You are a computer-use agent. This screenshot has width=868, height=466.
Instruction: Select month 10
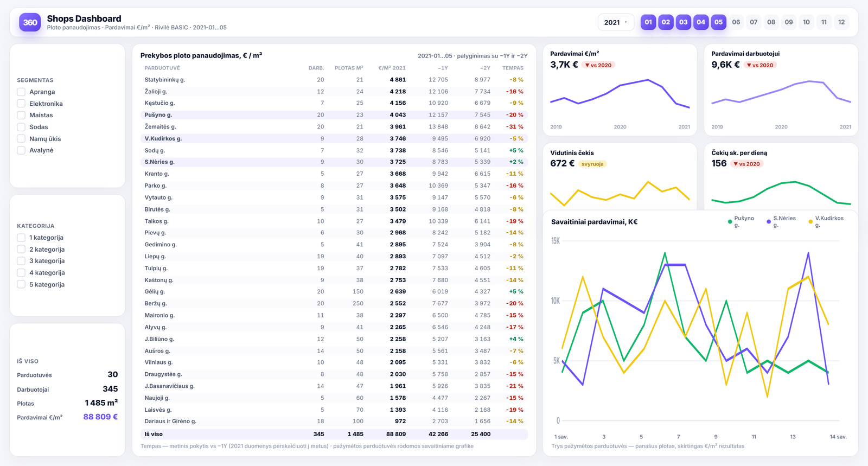pos(807,22)
